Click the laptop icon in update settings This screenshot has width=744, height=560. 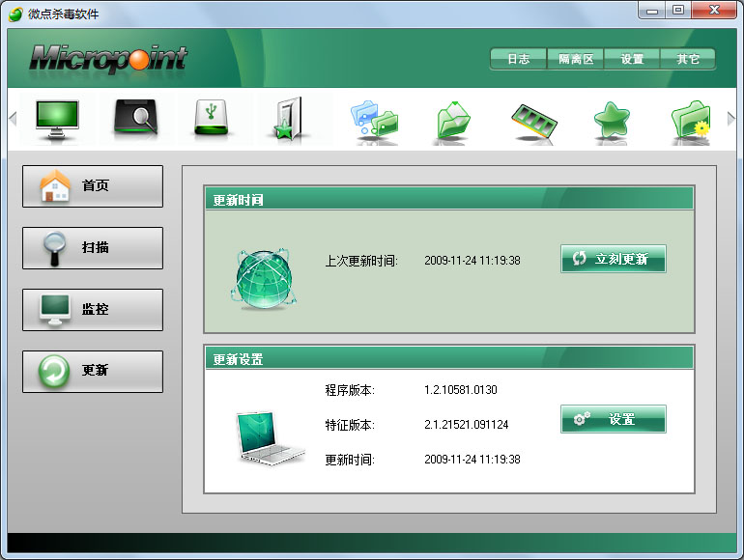point(270,438)
